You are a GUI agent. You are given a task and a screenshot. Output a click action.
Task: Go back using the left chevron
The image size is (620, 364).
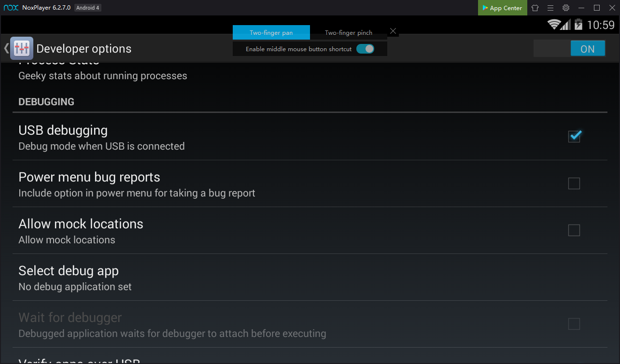[x=6, y=48]
